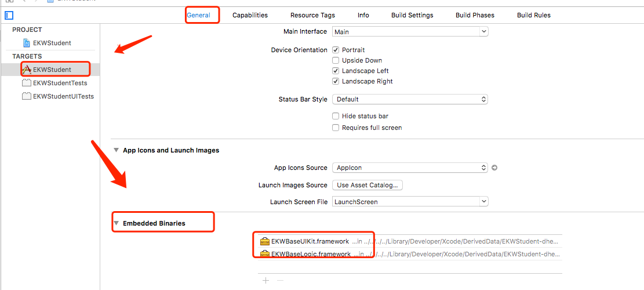The height and width of the screenshot is (290, 644).
Task: Click the EKWBaseUIKit.framework toolbox icon
Action: (264, 241)
